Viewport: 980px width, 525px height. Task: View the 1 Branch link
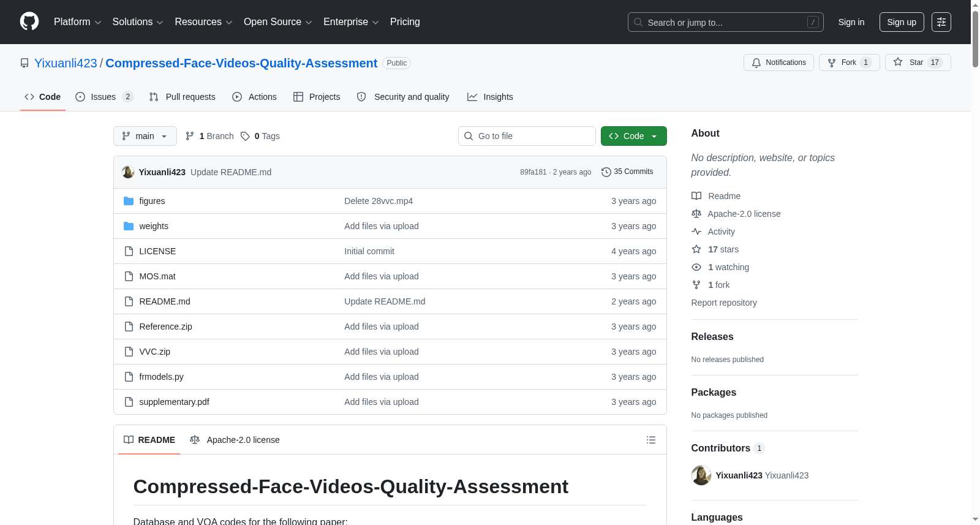point(209,136)
